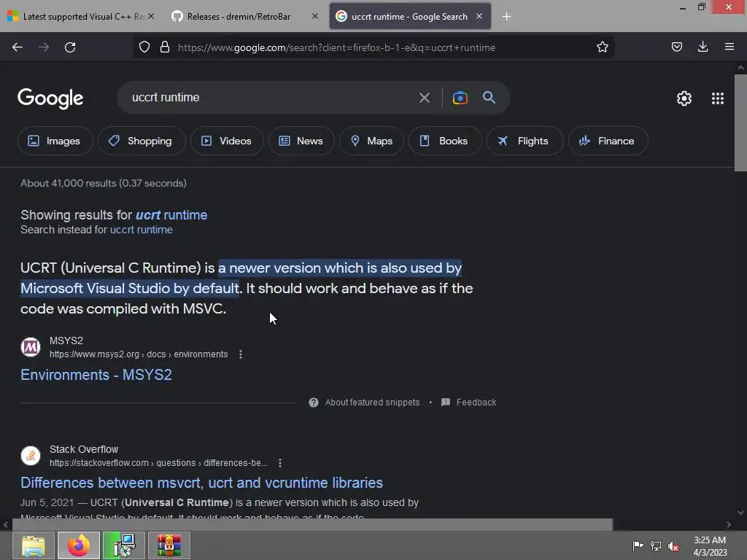Filter results by Flights
The width and height of the screenshot is (747, 560).
tap(525, 141)
